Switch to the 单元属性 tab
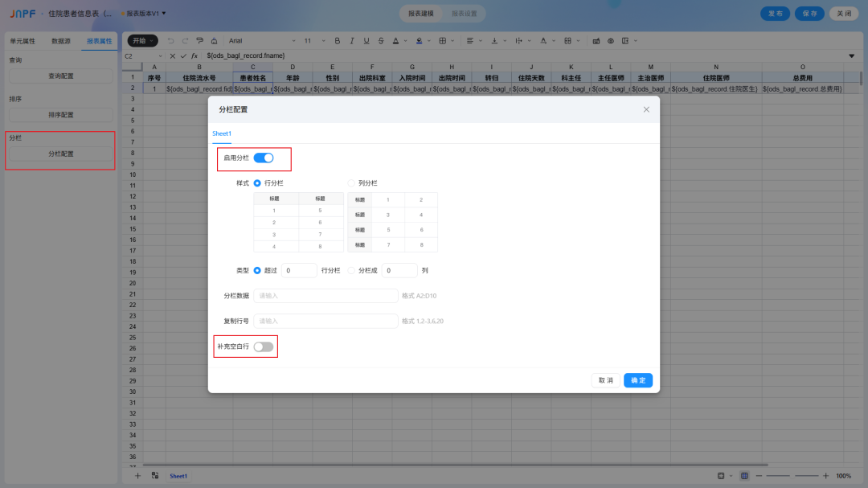868x488 pixels. 23,41
